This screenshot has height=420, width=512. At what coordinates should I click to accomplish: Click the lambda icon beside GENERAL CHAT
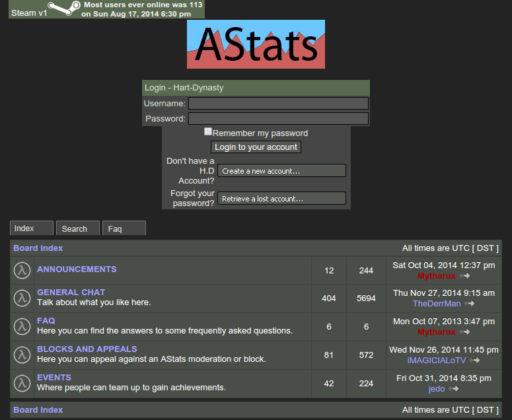coord(22,298)
